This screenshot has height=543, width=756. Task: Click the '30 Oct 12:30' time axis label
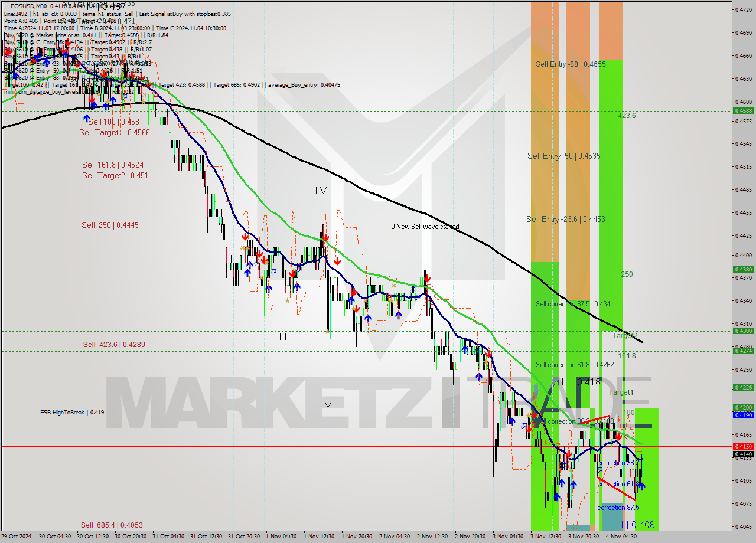[93, 537]
